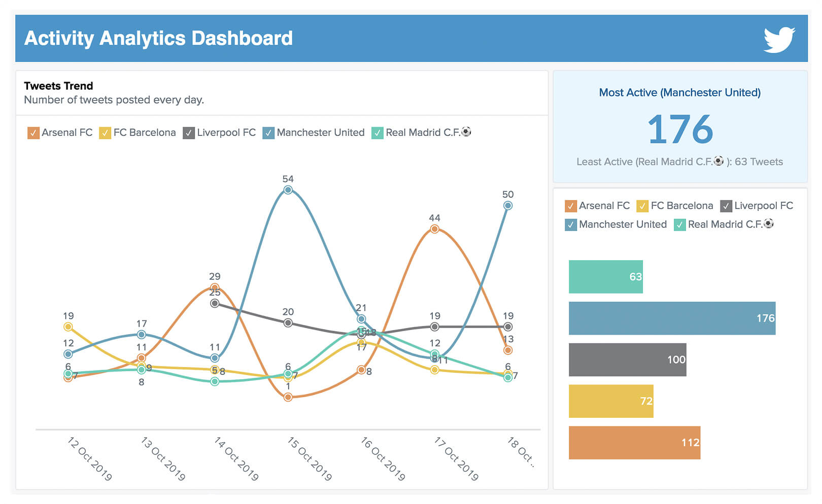Select Arsenal FC data point 44
The image size is (822, 504).
coord(434,229)
